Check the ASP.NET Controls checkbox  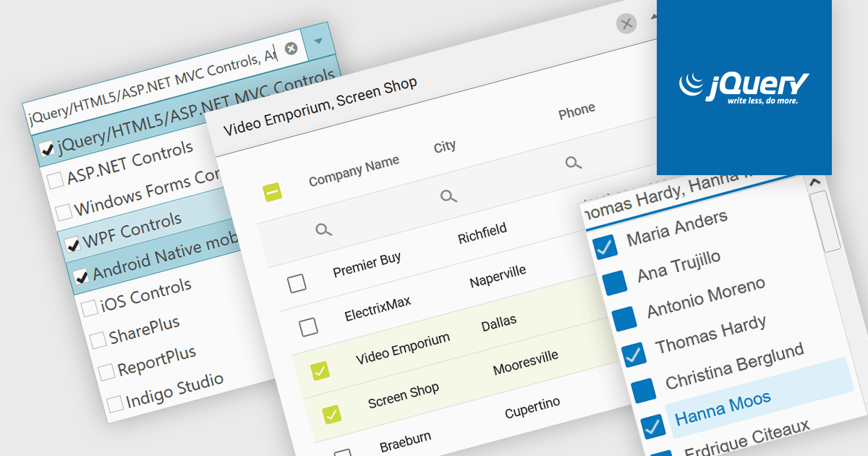[x=56, y=180]
